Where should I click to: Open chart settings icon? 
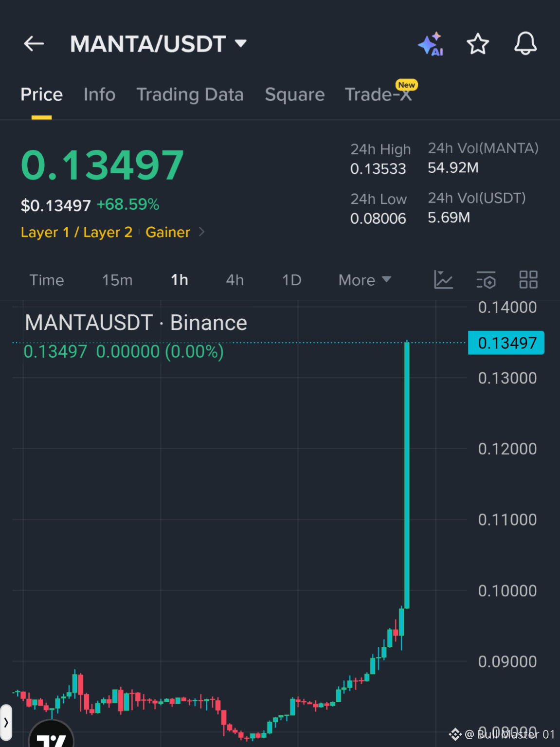point(486,280)
